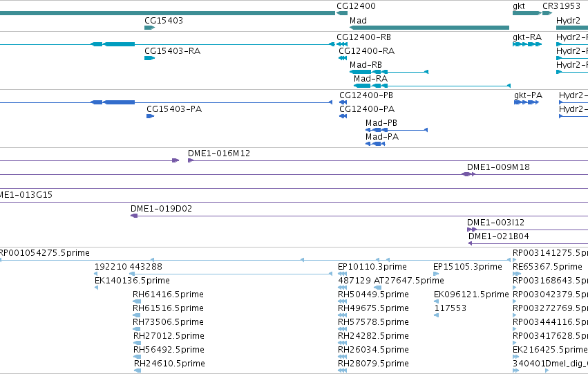This screenshot has width=588, height=374.
Task: Select EST RH50449.5prime
Action: pyautogui.click(x=373, y=295)
